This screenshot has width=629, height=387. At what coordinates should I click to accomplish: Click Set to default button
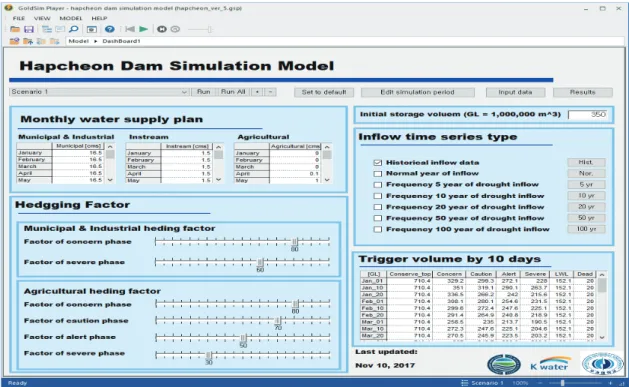(x=324, y=92)
